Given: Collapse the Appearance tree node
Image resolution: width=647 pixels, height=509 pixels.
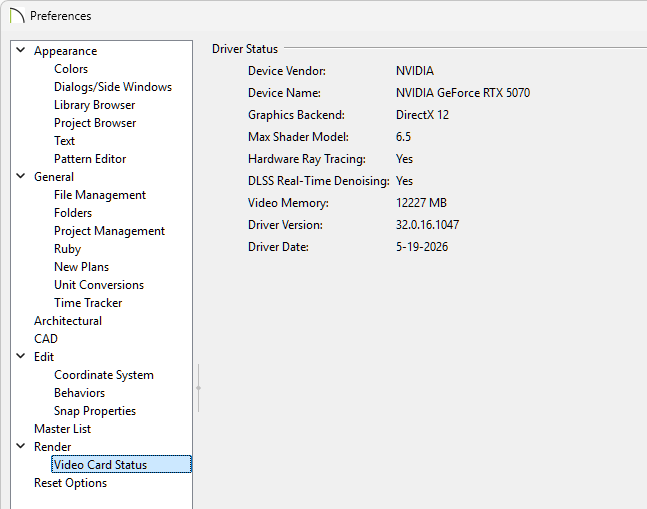Looking at the screenshot, I should pos(21,50).
